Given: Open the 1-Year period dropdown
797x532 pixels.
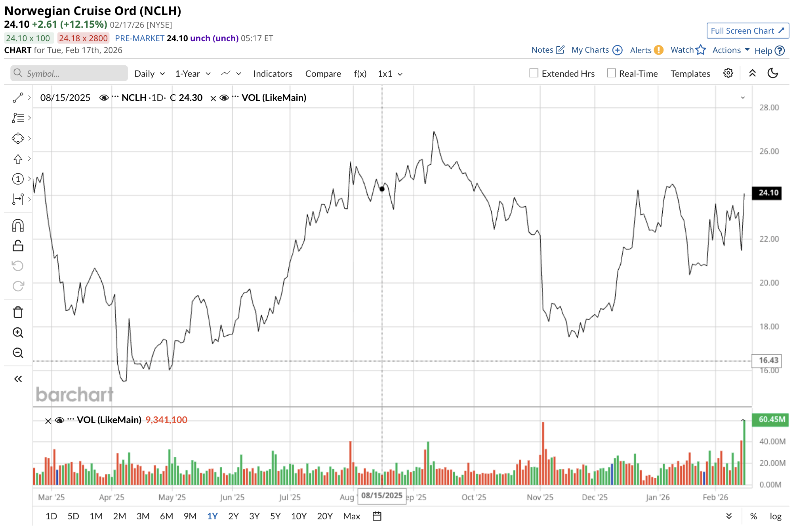Looking at the screenshot, I should click(x=193, y=74).
